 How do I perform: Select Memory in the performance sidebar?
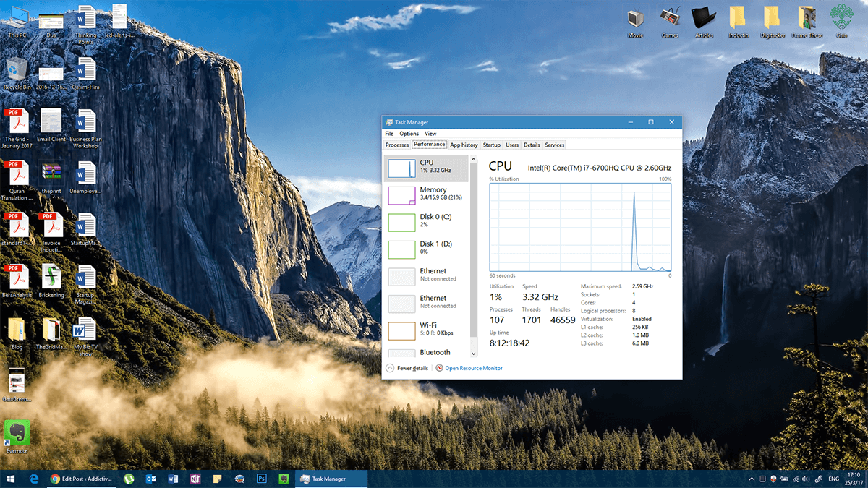(x=427, y=194)
